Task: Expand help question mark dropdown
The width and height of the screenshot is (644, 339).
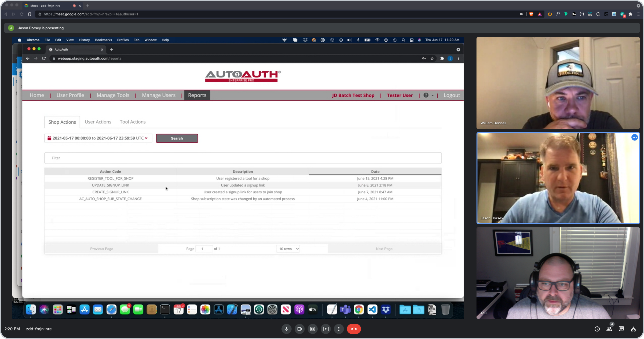Action: 429,95
